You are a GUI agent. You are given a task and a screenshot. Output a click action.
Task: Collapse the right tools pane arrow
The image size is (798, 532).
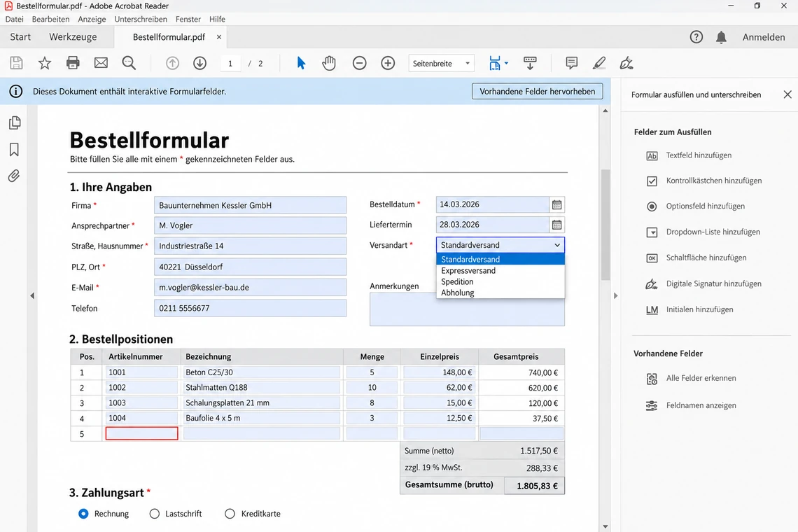pyautogui.click(x=616, y=296)
